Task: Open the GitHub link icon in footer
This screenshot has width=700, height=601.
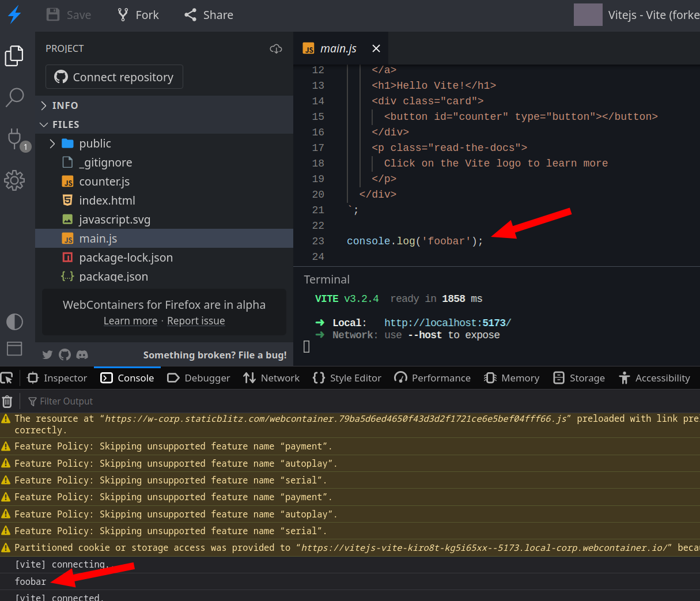Action: click(65, 355)
